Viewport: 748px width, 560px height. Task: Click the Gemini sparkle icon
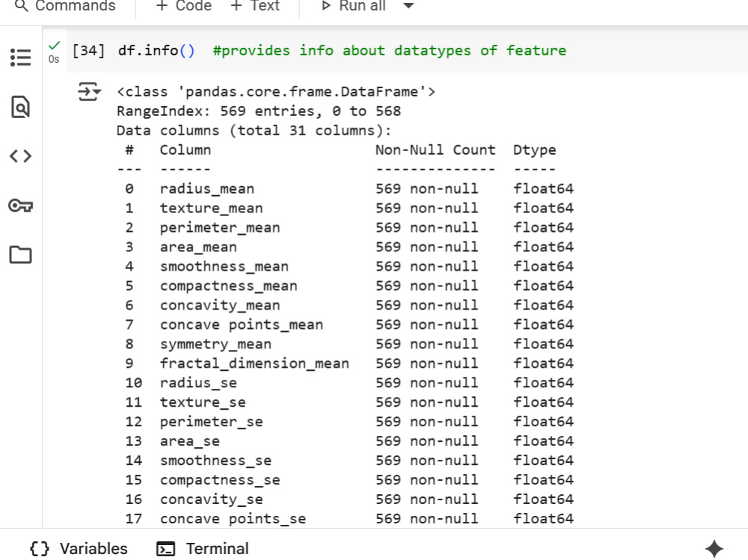(x=714, y=549)
